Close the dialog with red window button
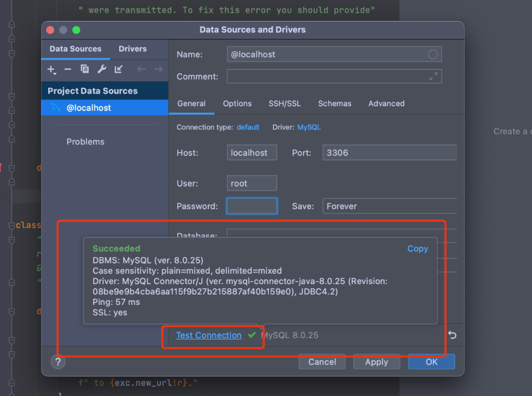The image size is (532, 396). (x=50, y=30)
